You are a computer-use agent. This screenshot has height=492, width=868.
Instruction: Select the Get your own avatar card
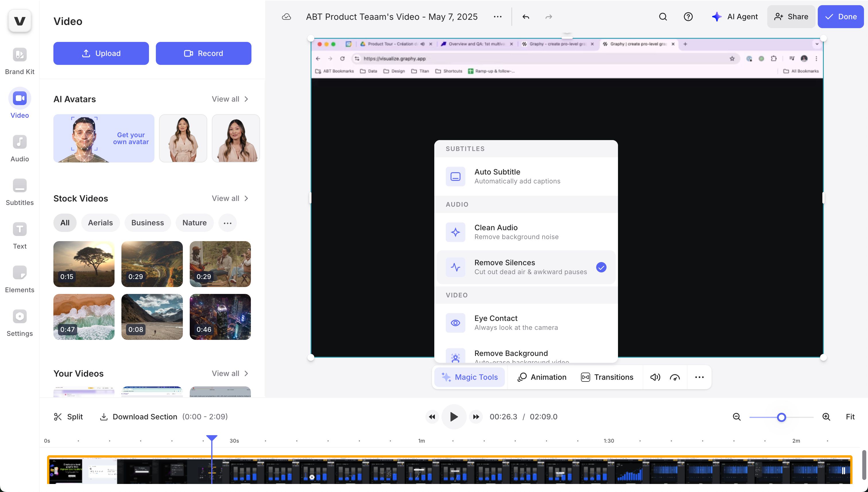pyautogui.click(x=104, y=138)
